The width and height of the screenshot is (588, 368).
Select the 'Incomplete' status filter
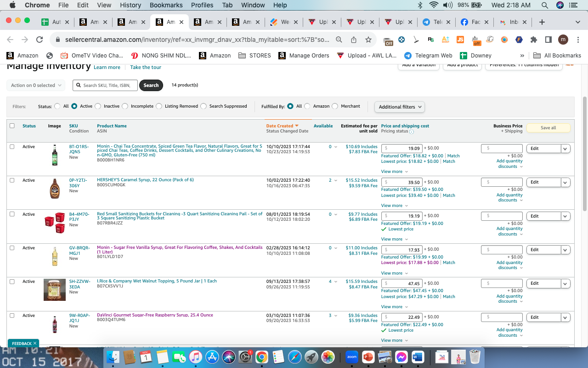coord(125,106)
